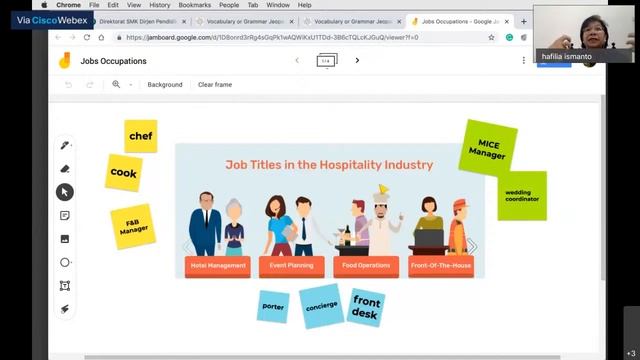Go to the previous frame
The image size is (640, 360).
point(297,60)
